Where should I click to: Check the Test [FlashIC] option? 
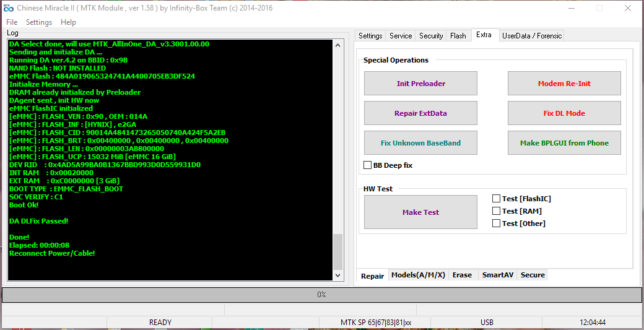pyautogui.click(x=496, y=199)
